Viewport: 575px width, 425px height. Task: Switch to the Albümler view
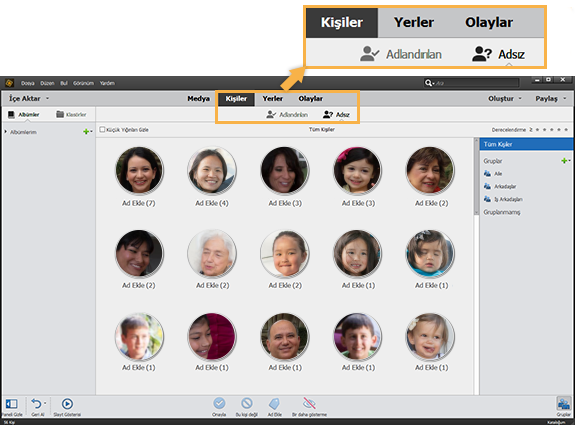23,114
